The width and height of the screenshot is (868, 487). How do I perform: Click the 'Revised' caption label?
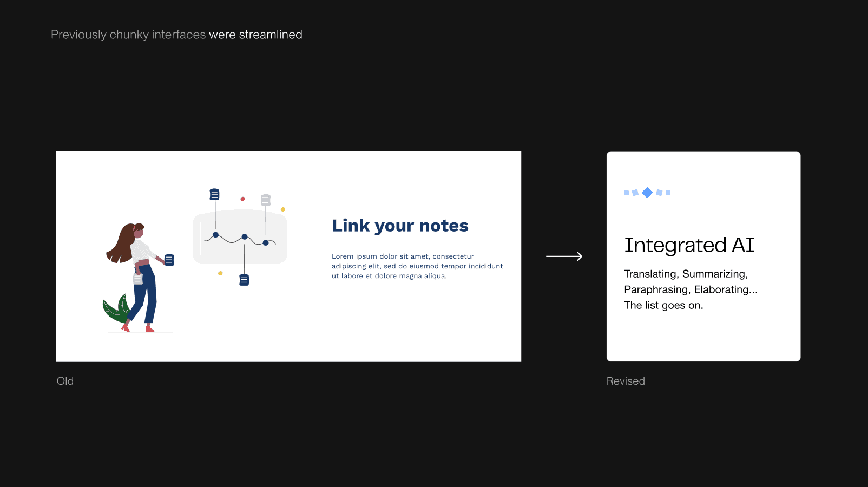pos(626,381)
